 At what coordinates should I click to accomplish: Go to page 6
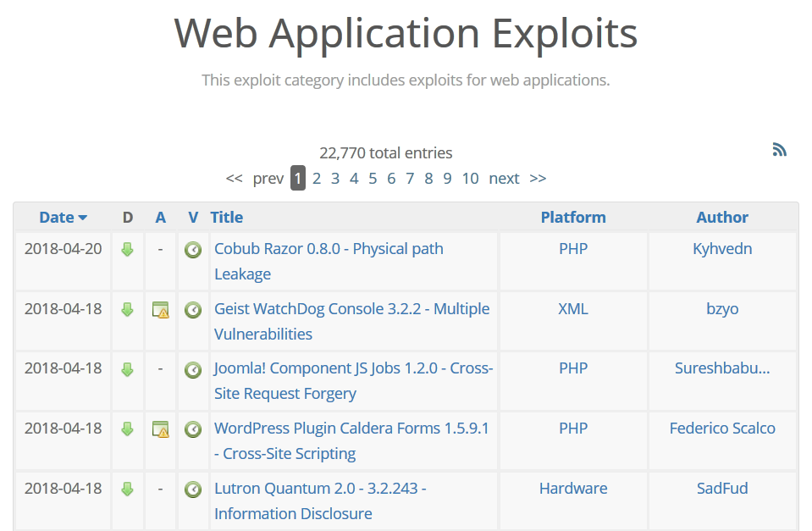coord(391,178)
